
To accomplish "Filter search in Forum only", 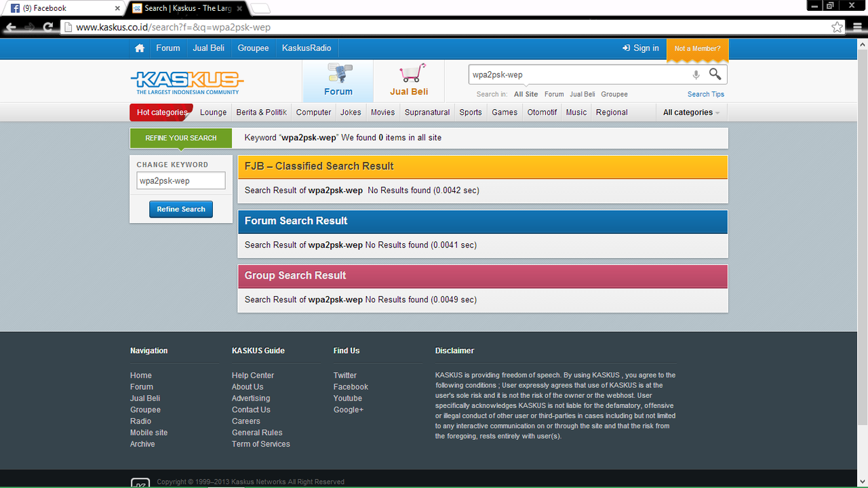I will tap(554, 94).
